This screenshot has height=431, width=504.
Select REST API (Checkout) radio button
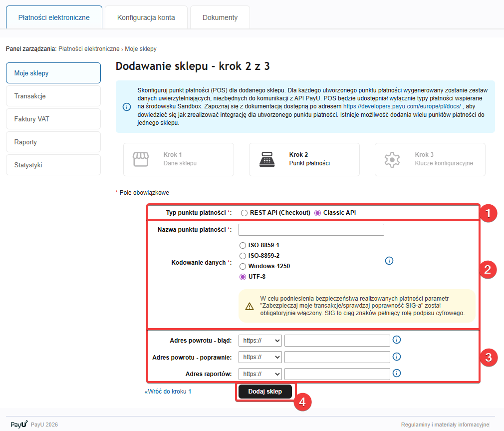click(x=244, y=213)
